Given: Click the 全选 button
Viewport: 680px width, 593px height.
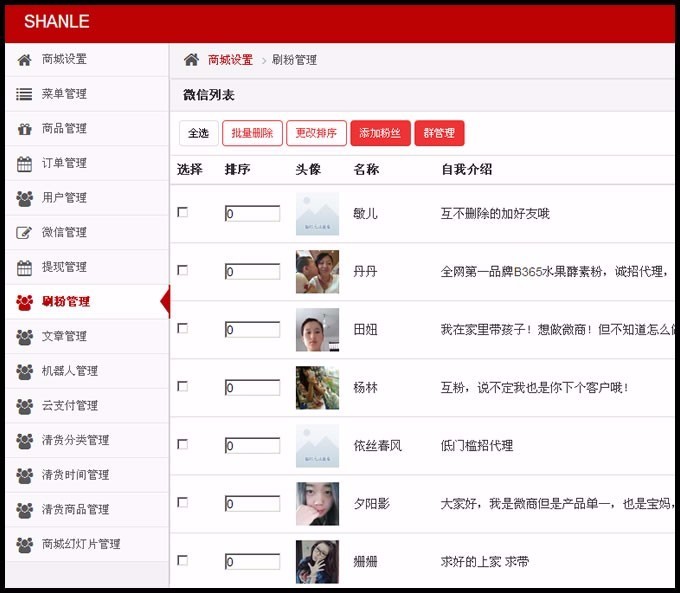Looking at the screenshot, I should tap(199, 133).
